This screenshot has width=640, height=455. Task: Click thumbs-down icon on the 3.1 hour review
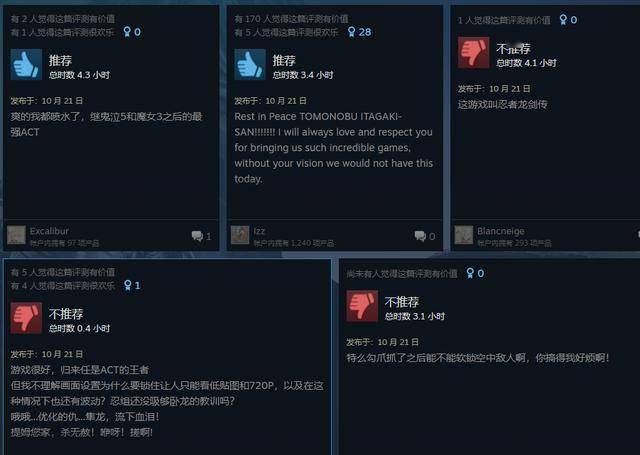click(x=362, y=306)
